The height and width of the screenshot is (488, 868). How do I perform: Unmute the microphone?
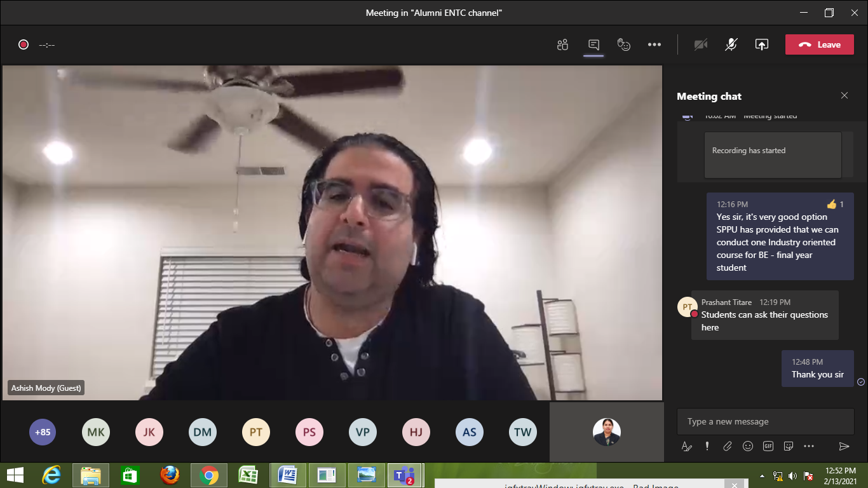731,44
